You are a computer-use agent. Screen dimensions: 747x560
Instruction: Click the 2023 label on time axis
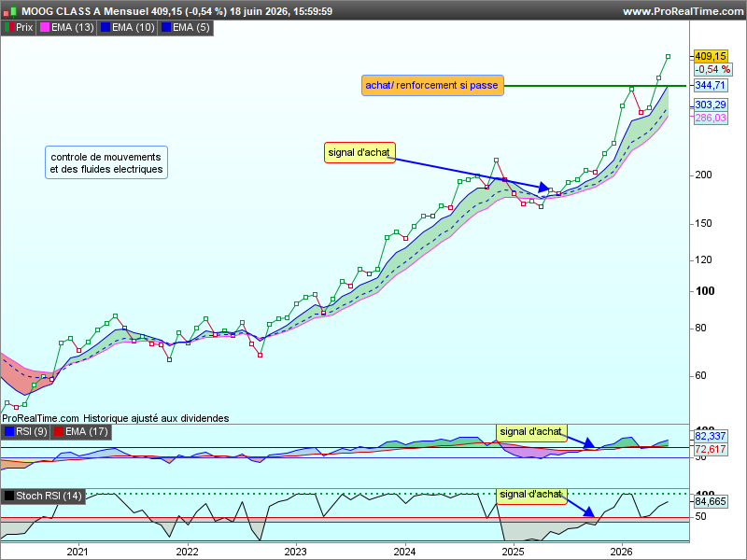pos(296,552)
